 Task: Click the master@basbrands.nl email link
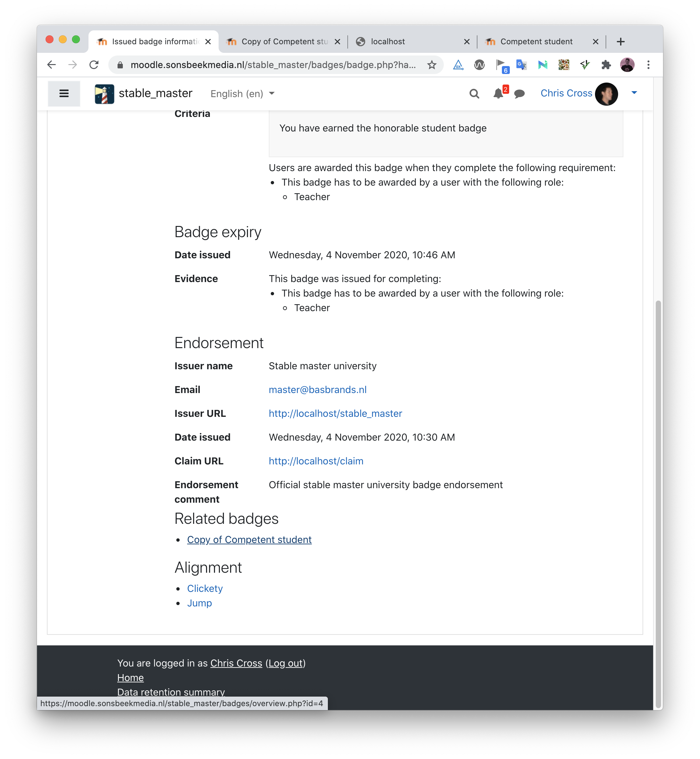coord(317,389)
